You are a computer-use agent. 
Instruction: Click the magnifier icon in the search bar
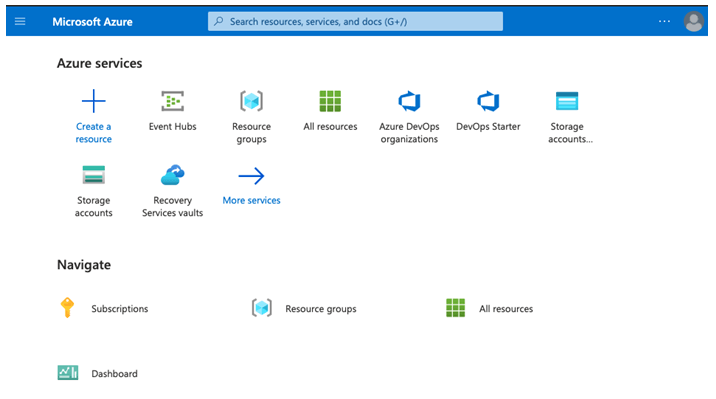coord(219,21)
